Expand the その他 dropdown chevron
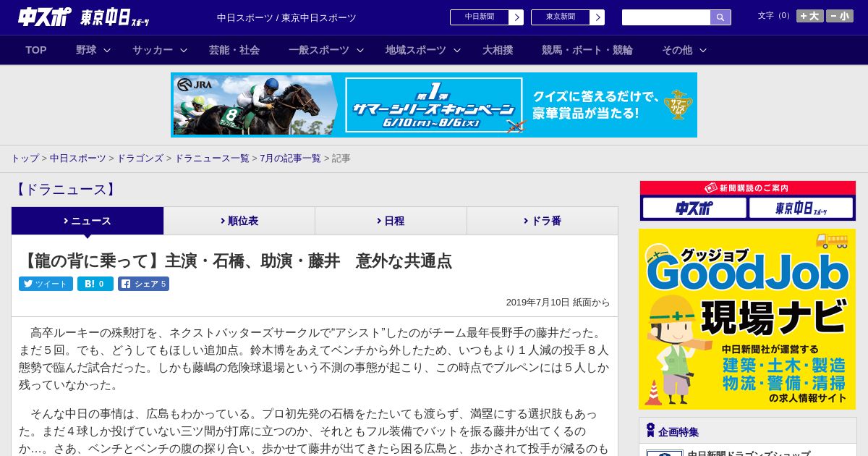The height and width of the screenshot is (456, 868). coord(703,50)
